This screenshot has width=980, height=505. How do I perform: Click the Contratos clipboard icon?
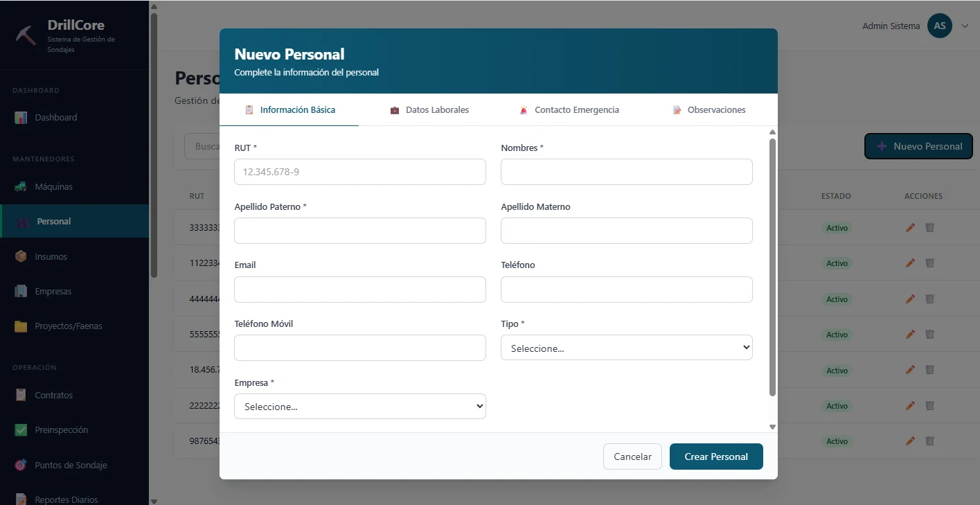point(21,396)
